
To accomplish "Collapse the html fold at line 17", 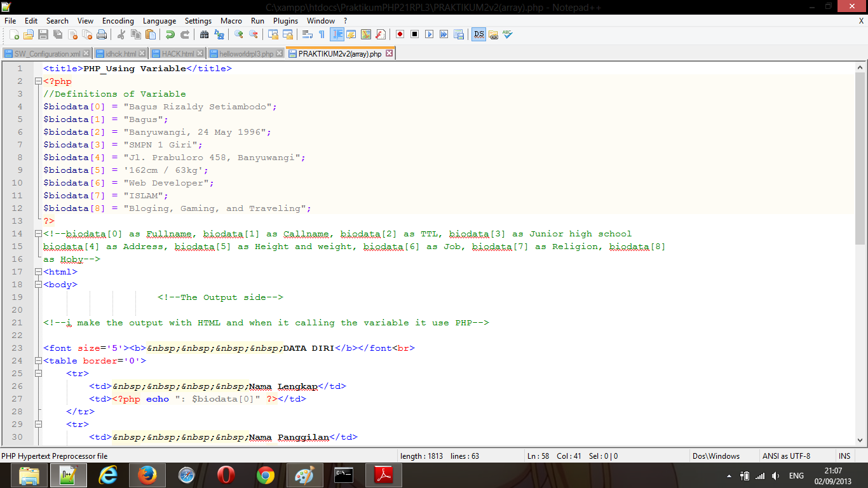I will coord(38,271).
